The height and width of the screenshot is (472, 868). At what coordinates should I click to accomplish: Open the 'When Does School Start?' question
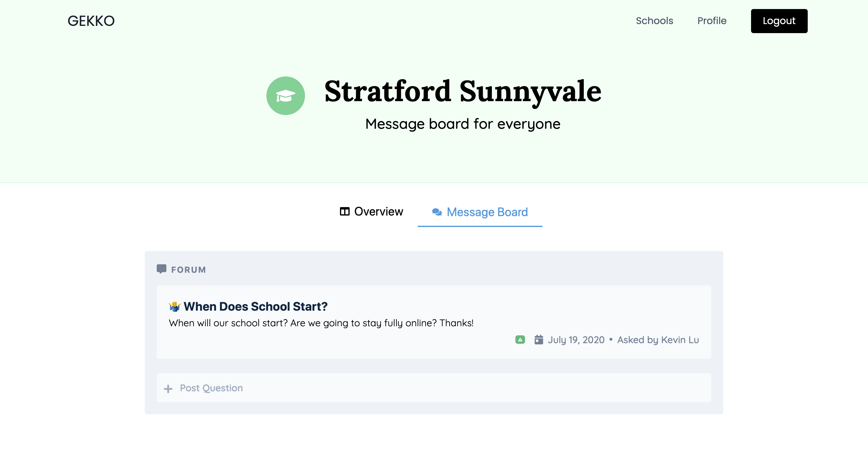click(255, 306)
